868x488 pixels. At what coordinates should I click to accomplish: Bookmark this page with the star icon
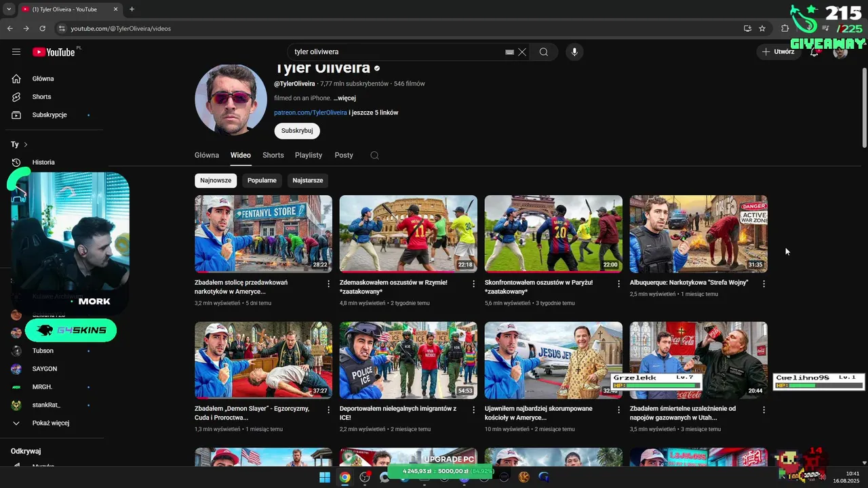762,28
